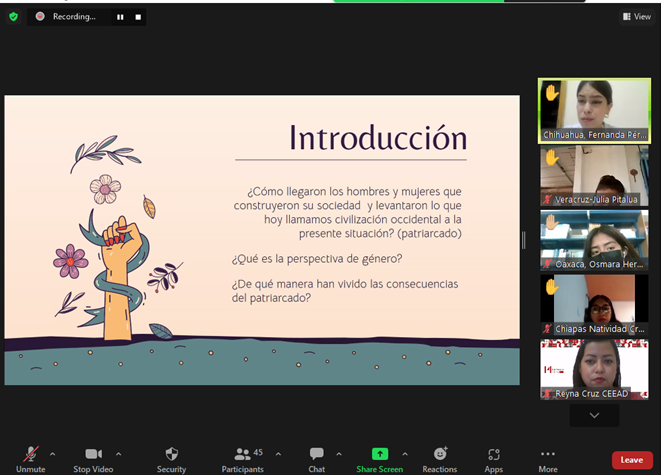Open the More options menu
Viewport: 661px width, 475px height.
pyautogui.click(x=548, y=459)
